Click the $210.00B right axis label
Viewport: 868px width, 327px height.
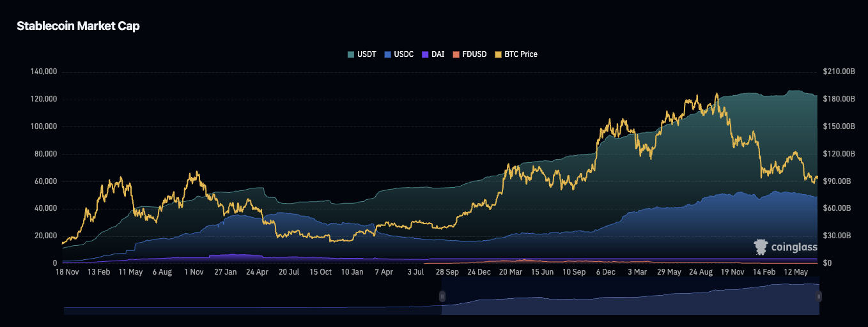pos(839,72)
